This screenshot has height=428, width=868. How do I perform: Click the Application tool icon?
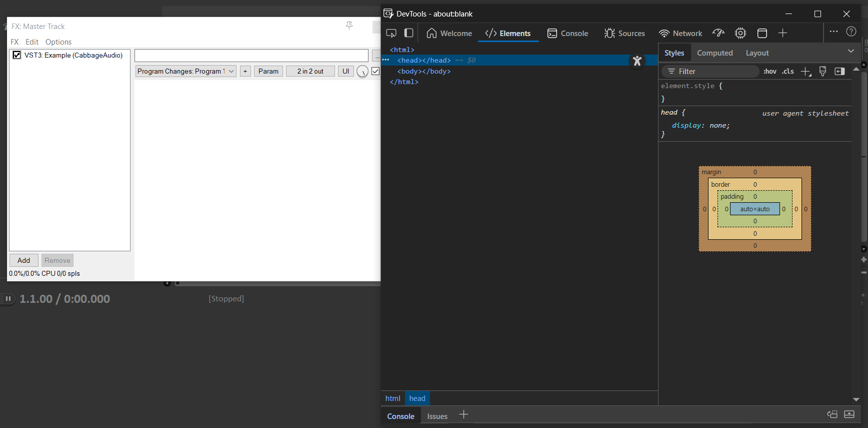762,33
